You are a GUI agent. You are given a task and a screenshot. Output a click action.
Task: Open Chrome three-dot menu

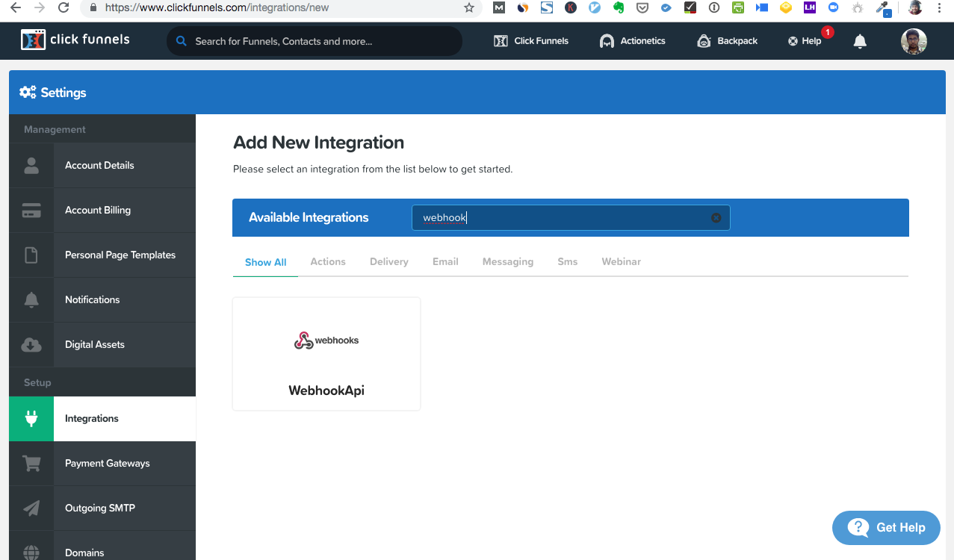point(940,7)
